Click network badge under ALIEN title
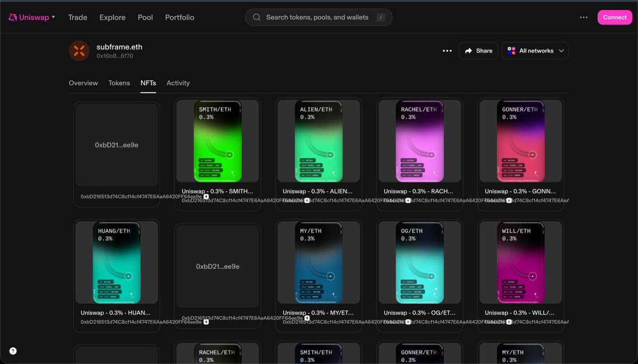Image resolution: width=638 pixels, height=364 pixels. [408, 201]
